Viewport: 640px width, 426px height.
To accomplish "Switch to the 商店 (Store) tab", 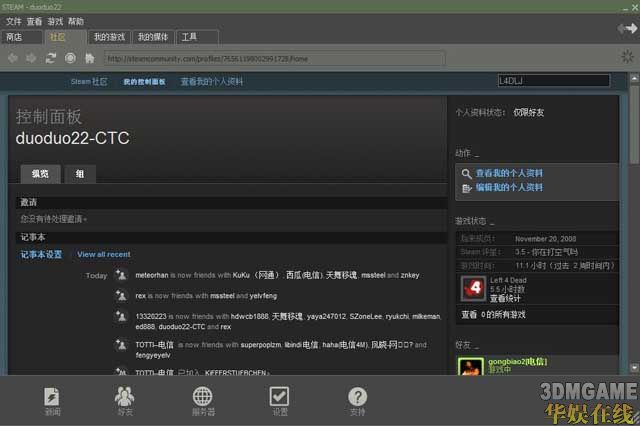I will (14, 37).
